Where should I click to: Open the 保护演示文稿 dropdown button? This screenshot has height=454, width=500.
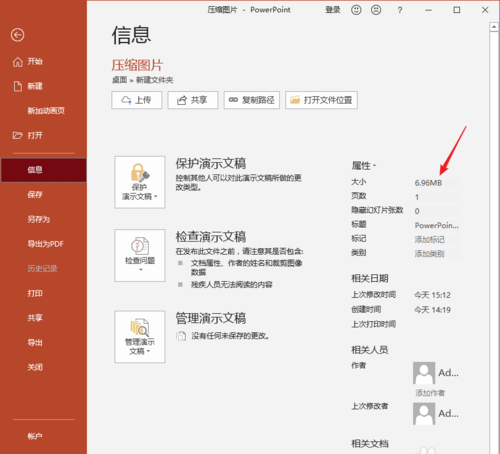(140, 182)
